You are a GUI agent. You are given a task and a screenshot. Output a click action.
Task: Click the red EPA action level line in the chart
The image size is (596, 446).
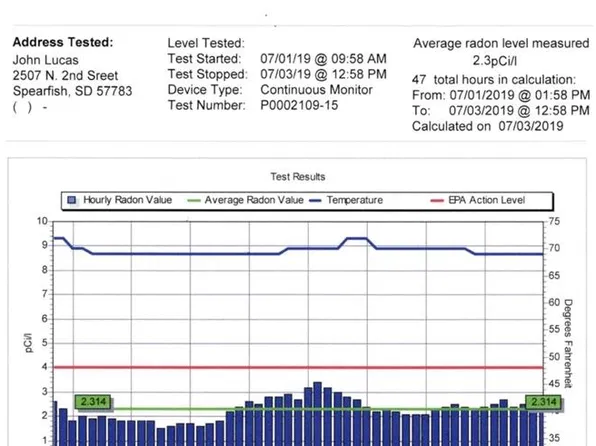click(x=298, y=367)
